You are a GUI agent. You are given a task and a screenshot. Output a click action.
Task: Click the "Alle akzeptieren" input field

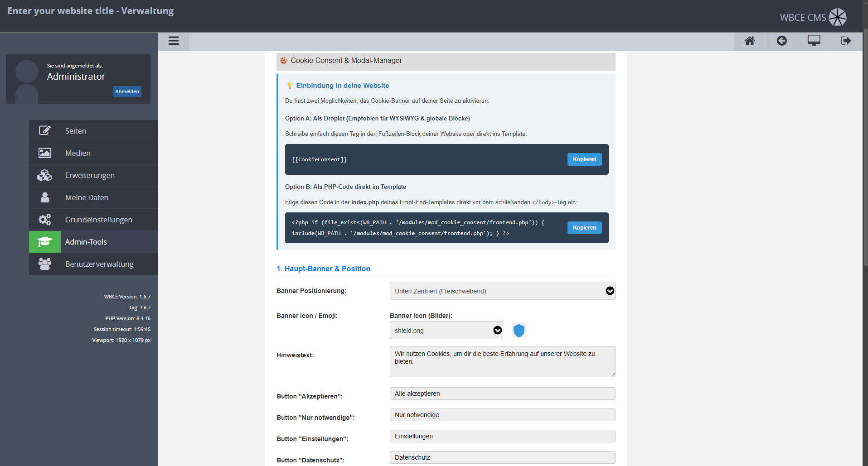click(x=502, y=394)
